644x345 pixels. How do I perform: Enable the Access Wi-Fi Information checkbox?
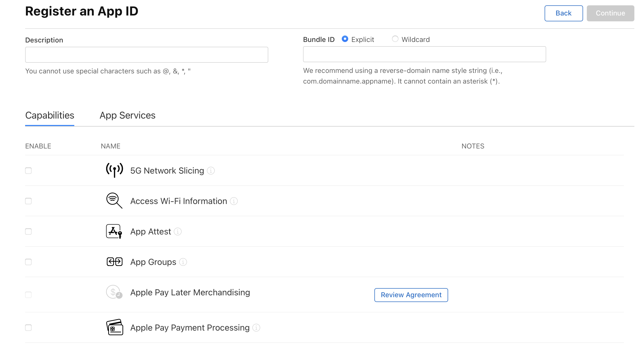click(29, 200)
